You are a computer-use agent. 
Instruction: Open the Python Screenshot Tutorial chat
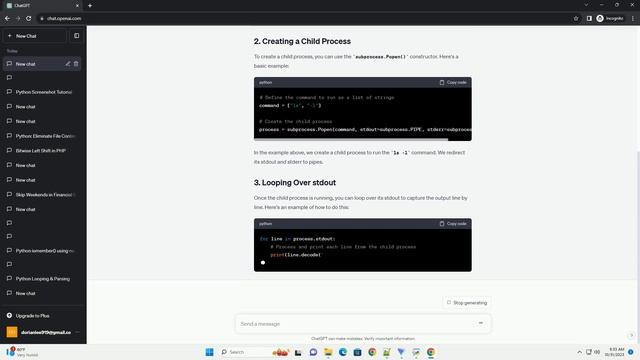pos(43,92)
